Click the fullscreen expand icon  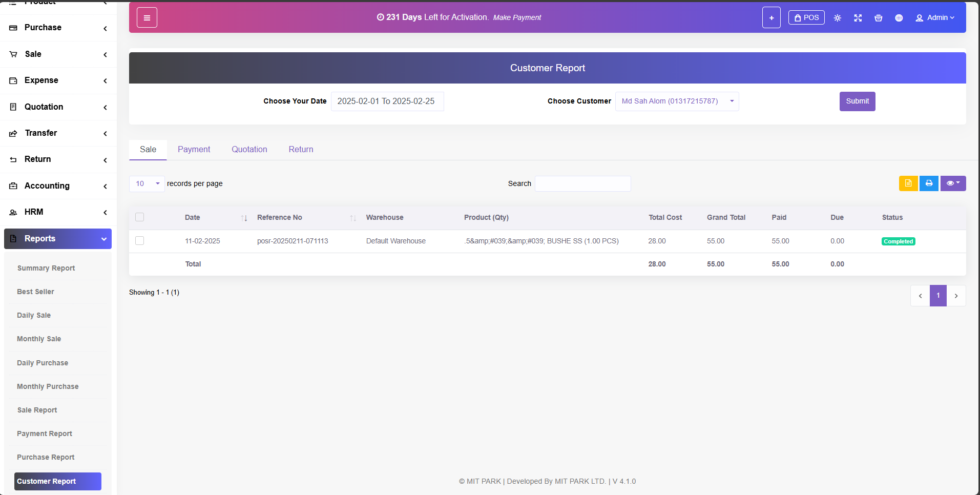coord(858,18)
